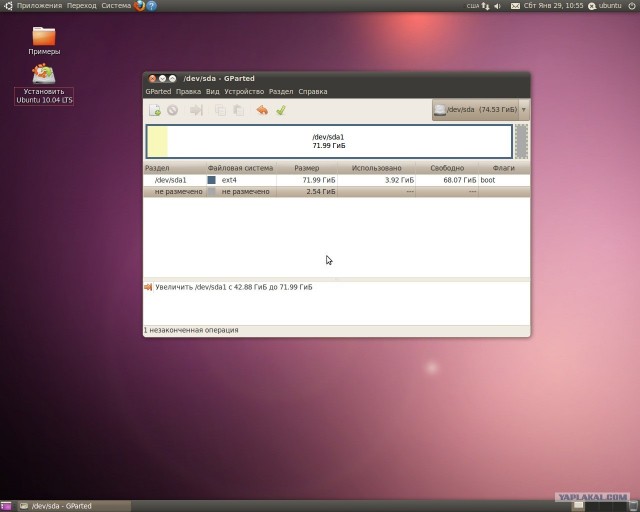This screenshot has height=512, width=640.
Task: Click status bar text 1 незаконченная операция
Action: (x=191, y=330)
